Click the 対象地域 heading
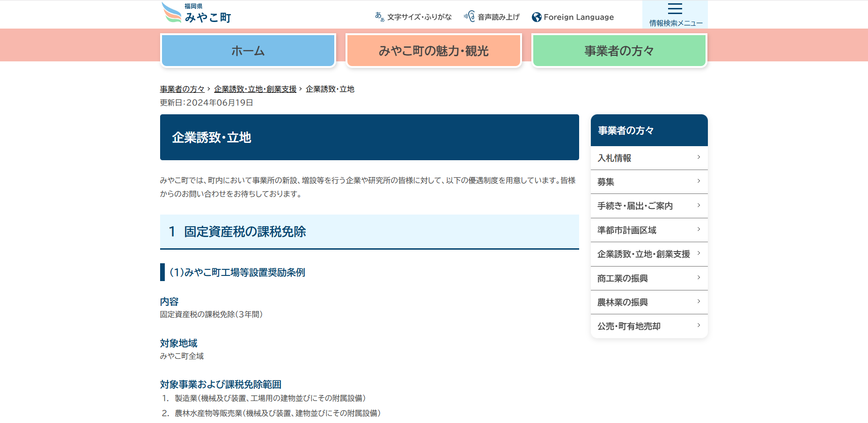 [x=179, y=343]
